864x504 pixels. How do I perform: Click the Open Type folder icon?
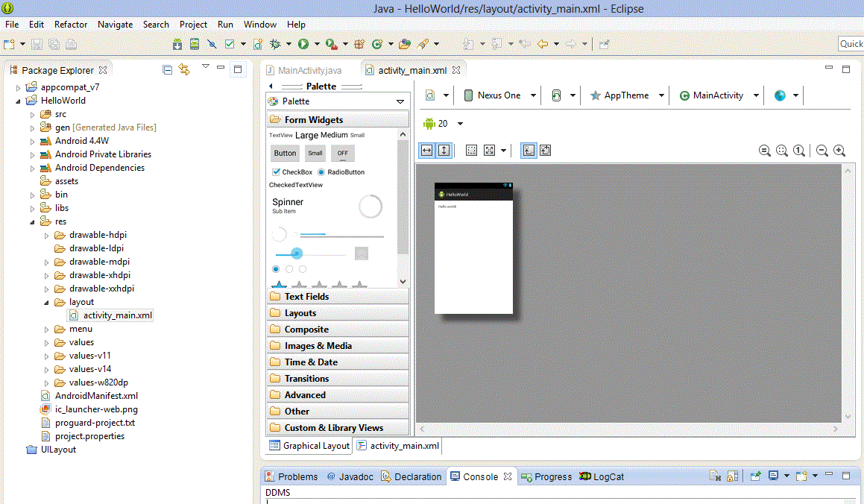[x=405, y=44]
